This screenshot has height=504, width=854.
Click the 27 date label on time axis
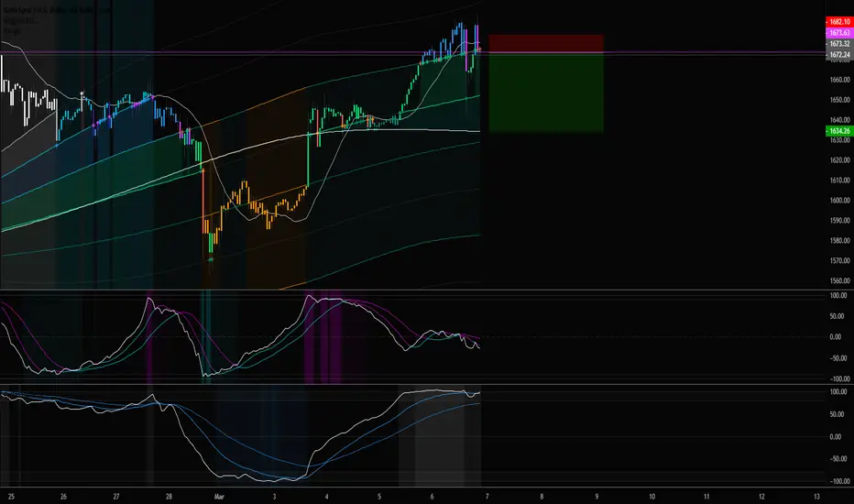[116, 497]
